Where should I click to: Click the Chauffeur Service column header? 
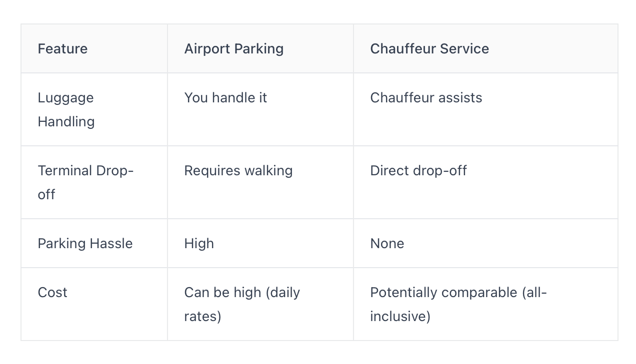click(485, 48)
